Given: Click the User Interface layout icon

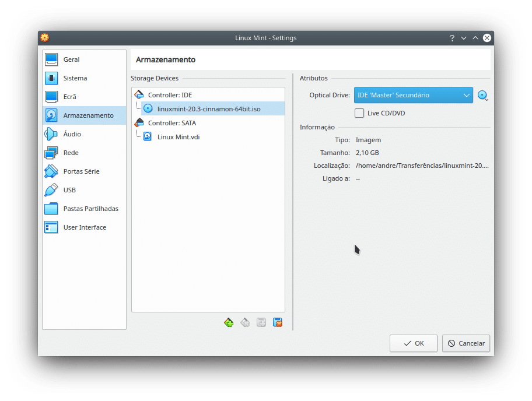Looking at the screenshot, I should click(51, 227).
